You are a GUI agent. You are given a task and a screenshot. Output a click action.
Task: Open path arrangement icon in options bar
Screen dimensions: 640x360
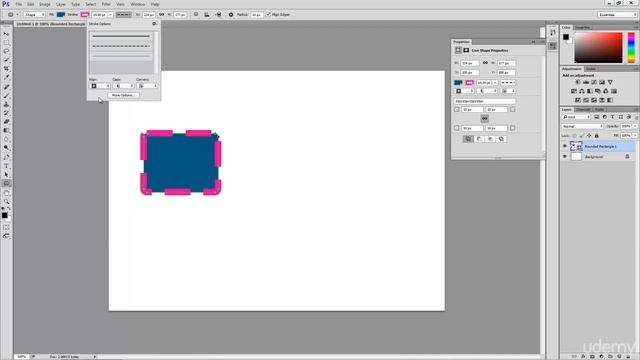click(218, 15)
